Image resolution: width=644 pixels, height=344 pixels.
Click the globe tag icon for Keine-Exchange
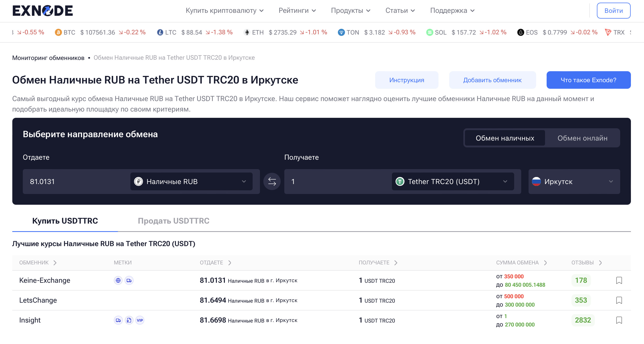coord(118,280)
